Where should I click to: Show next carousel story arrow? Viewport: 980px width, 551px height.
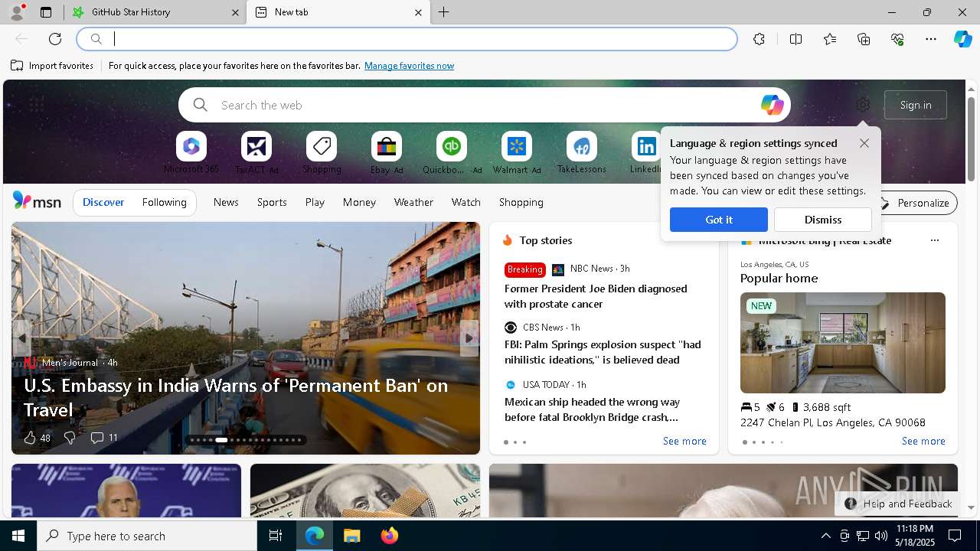[x=469, y=338]
